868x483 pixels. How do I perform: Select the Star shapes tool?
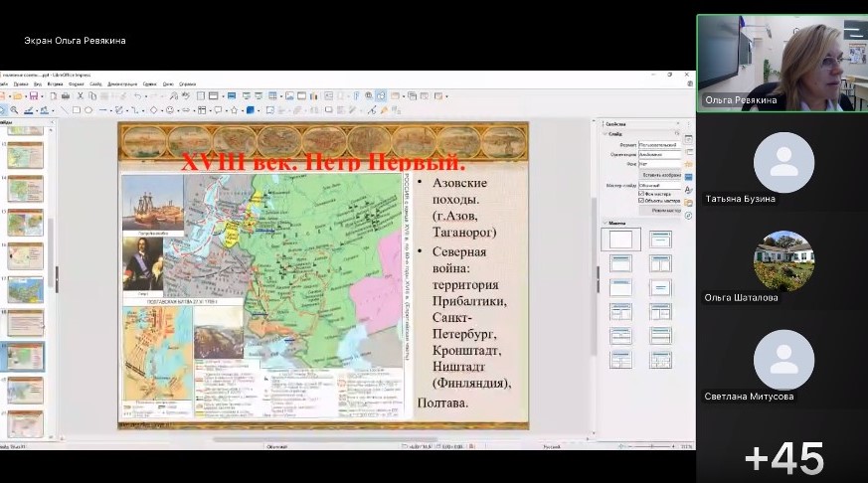tap(235, 110)
